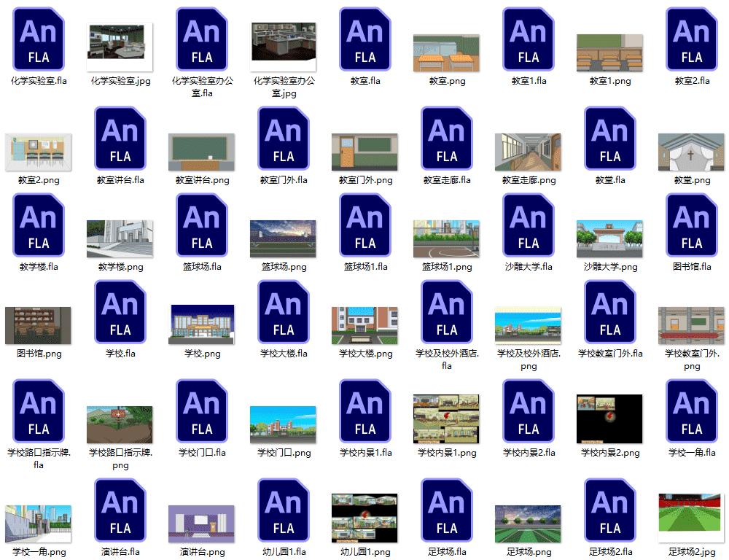Click the 教室.fla Animate file icon
The width and height of the screenshot is (729, 560).
click(x=365, y=39)
